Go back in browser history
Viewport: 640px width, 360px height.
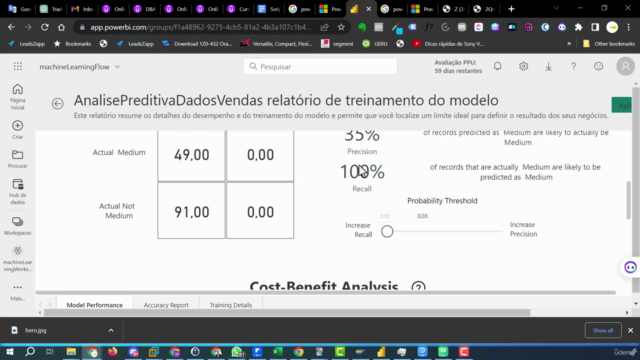click(11, 27)
